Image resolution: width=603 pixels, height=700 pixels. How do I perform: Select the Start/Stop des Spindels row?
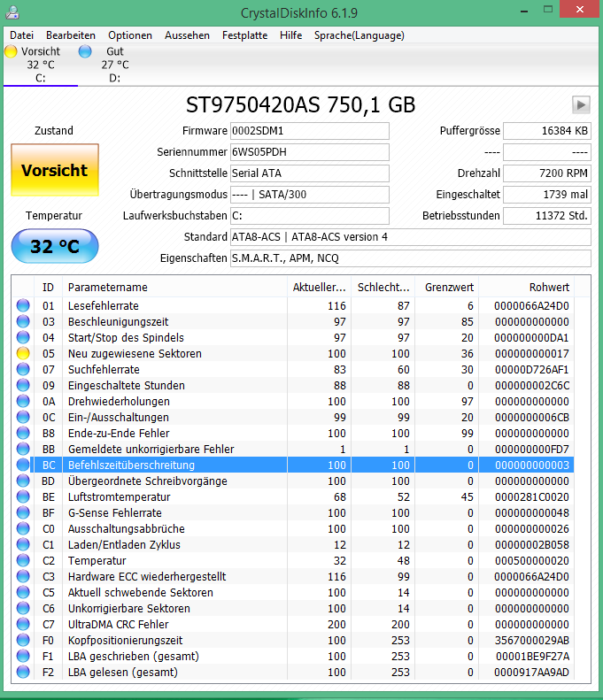(294, 337)
